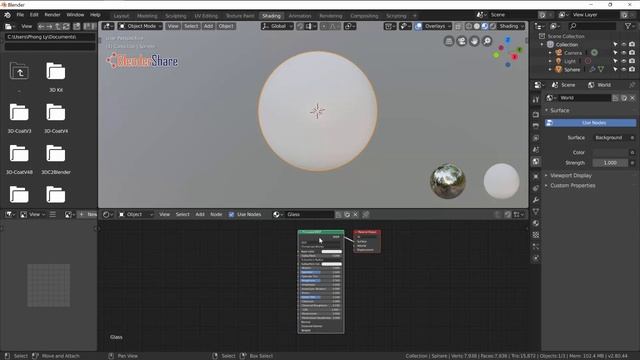Open the Output properties tab icon
Screen dimensions: 640x360
(x=536, y=126)
